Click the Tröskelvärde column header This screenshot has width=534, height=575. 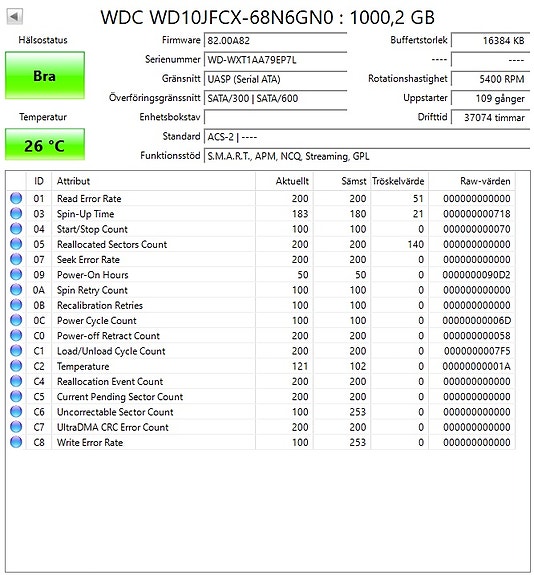pyautogui.click(x=399, y=181)
